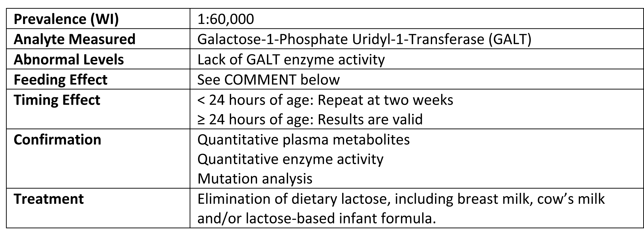Click the 'See COMMENT below' text
644x239 pixels.
(x=268, y=80)
